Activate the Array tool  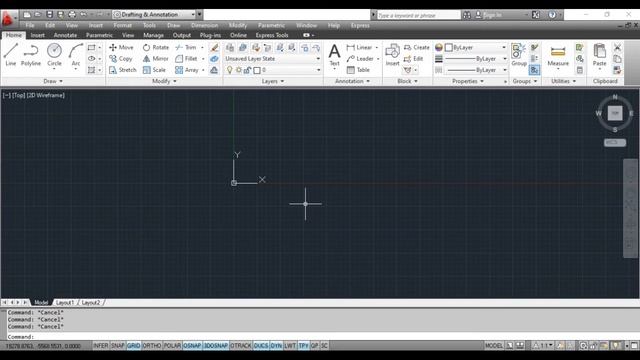(187, 70)
